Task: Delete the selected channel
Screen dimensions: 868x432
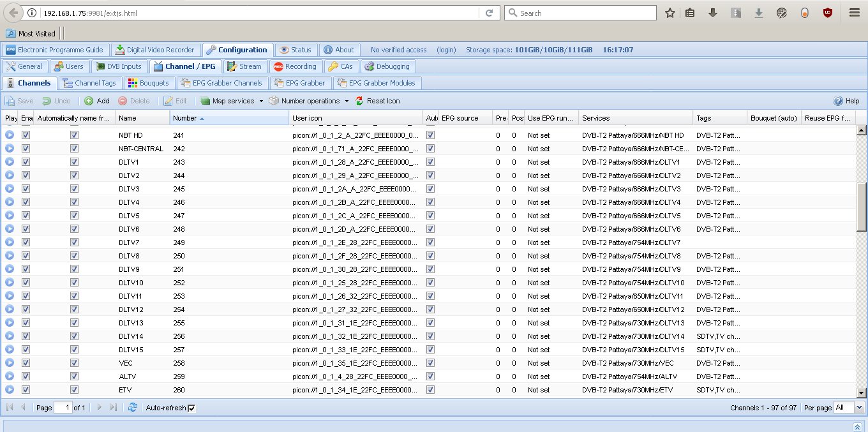Action: click(134, 101)
